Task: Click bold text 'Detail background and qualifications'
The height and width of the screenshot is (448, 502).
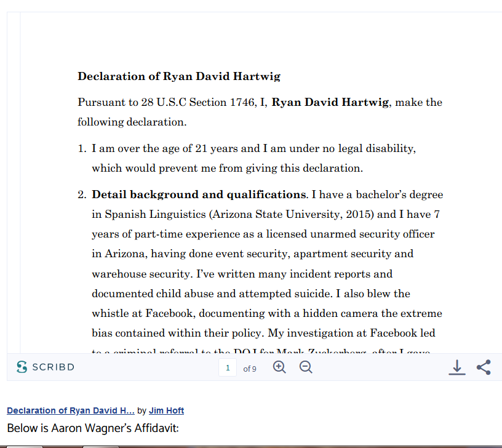Action: click(x=199, y=194)
